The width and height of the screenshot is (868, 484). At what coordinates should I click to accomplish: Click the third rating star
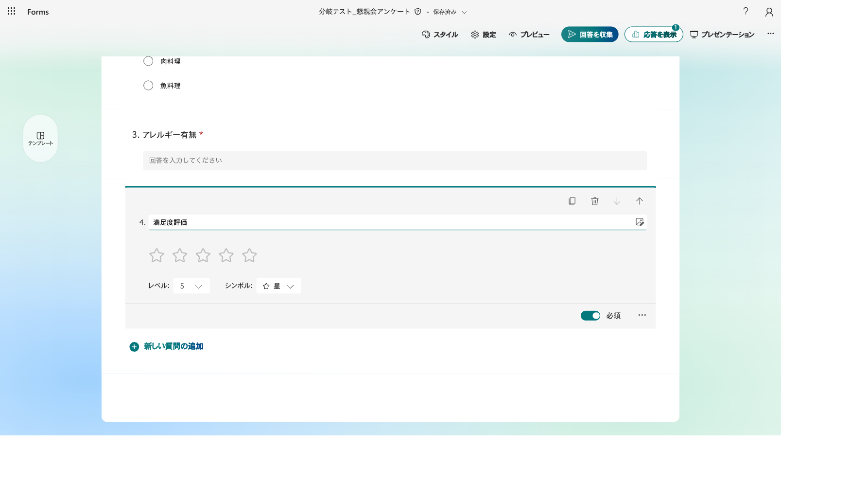[203, 255]
